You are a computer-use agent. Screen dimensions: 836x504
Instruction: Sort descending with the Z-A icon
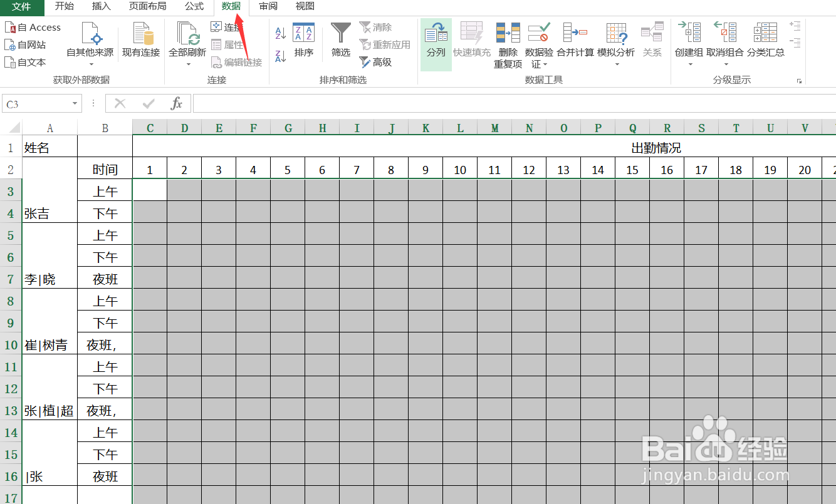(x=281, y=56)
